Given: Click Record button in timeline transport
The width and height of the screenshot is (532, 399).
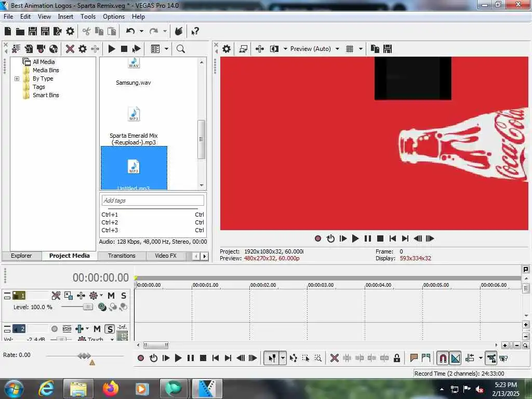Looking at the screenshot, I should click(x=141, y=358).
